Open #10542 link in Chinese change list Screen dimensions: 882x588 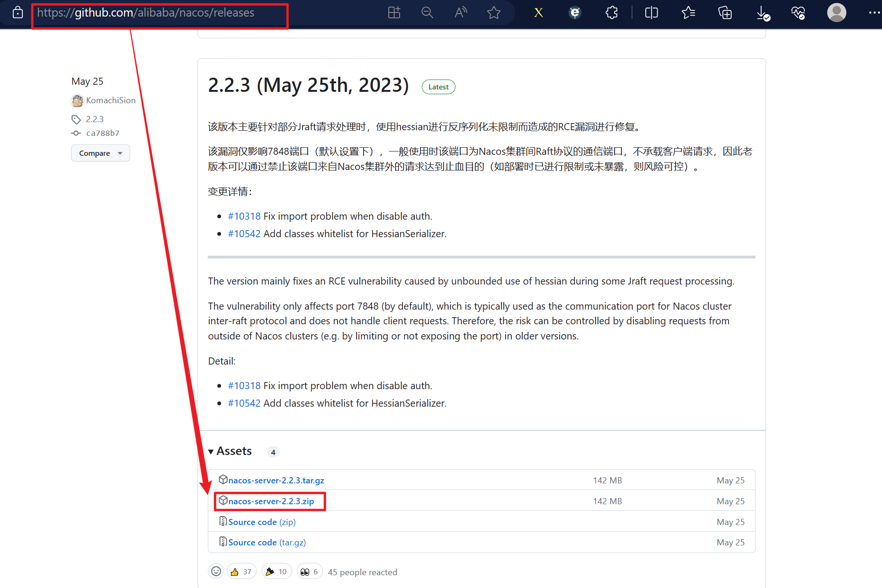point(244,234)
